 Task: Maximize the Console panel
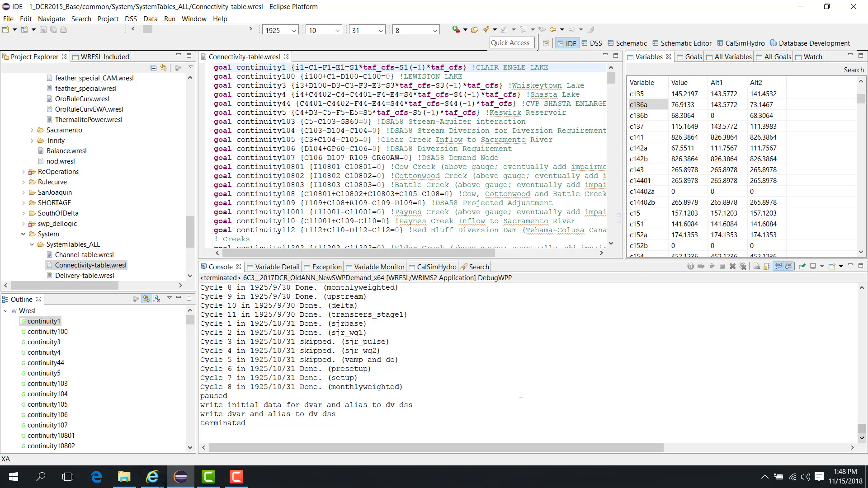click(861, 266)
